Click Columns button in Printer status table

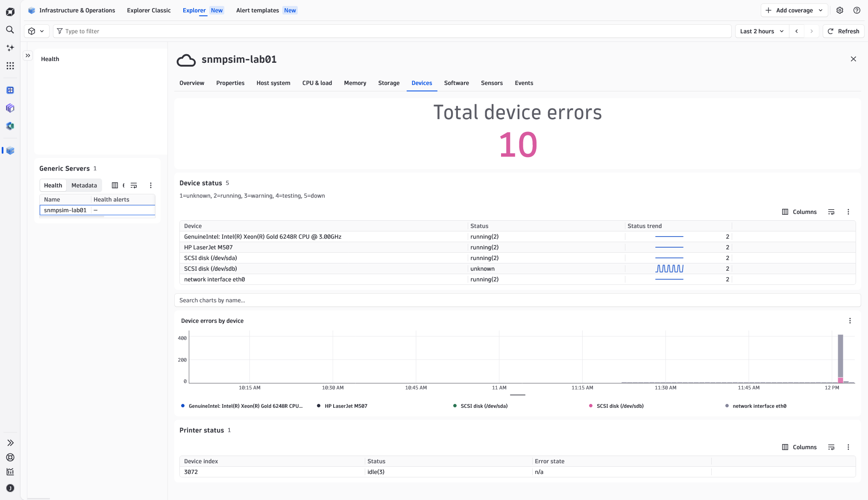click(x=799, y=447)
